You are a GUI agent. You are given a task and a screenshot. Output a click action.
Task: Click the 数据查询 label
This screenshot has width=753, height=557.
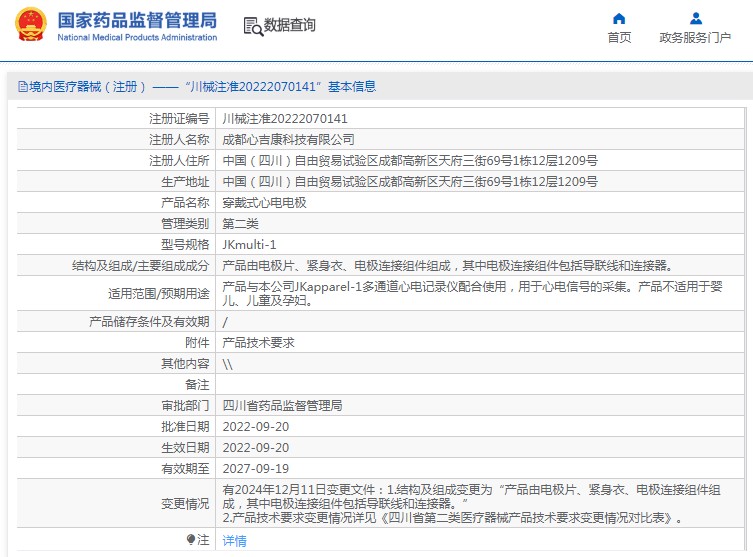point(290,25)
